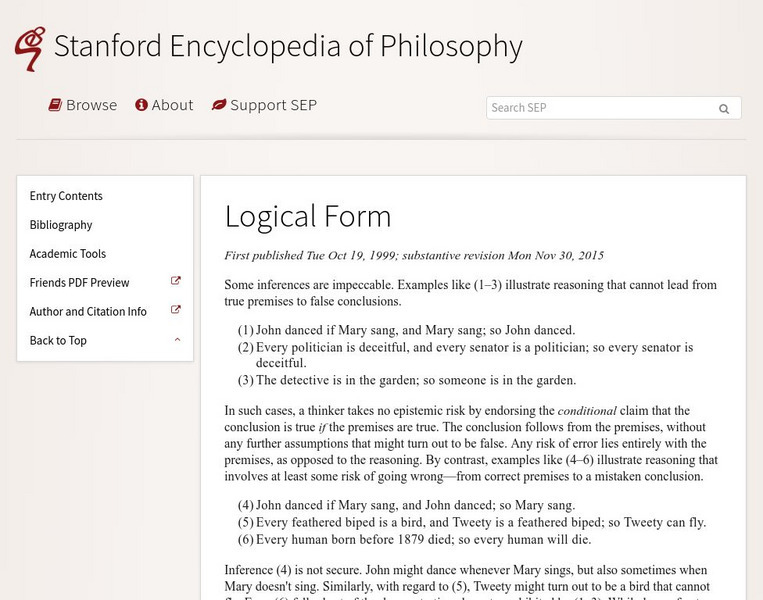This screenshot has width=763, height=600.
Task: Click the First published date line
Action: [414, 255]
